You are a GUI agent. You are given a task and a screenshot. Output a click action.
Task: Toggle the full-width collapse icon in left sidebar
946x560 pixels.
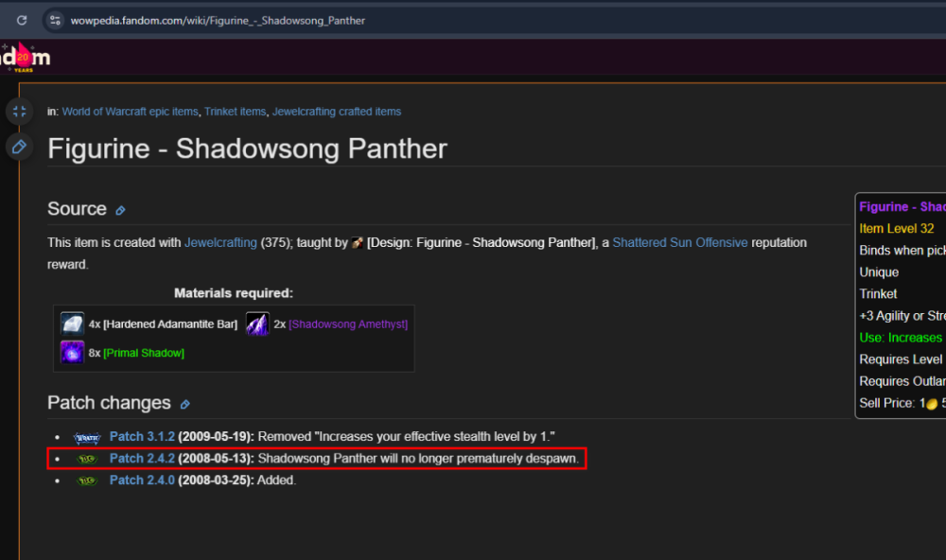coord(18,112)
